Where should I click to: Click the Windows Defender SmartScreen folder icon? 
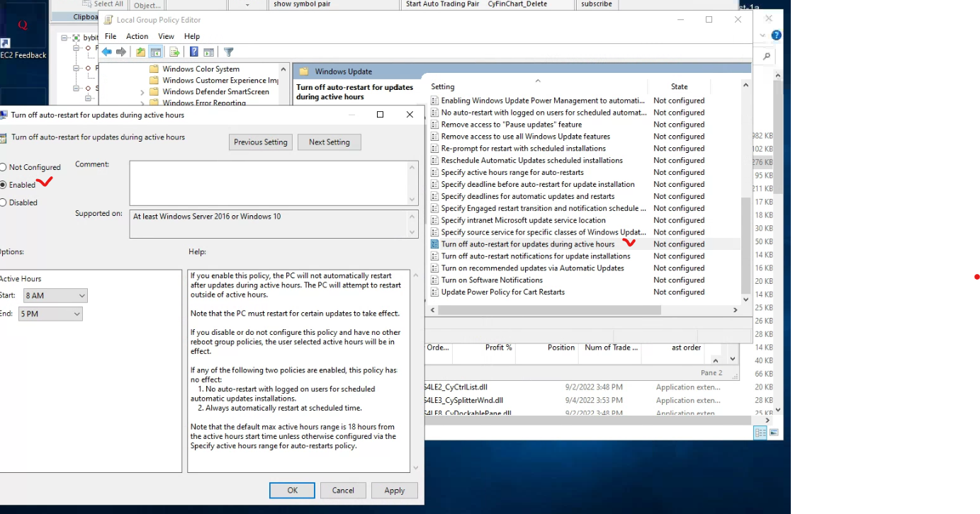pos(154,91)
